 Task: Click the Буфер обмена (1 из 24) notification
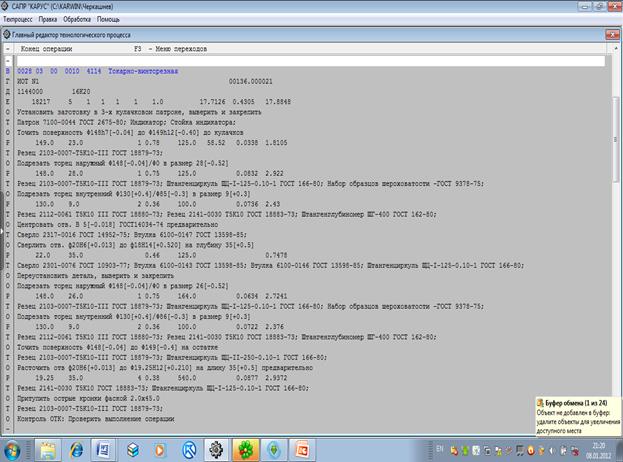coord(578,416)
